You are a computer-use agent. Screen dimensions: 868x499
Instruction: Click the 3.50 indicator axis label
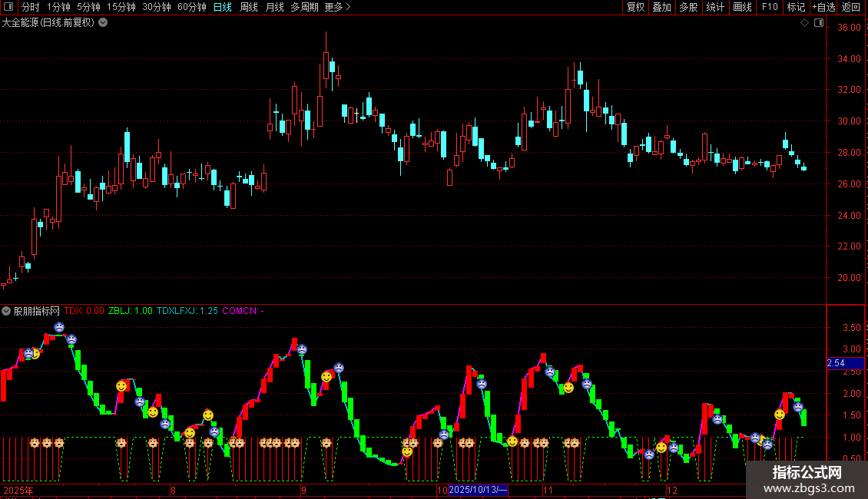coord(851,328)
